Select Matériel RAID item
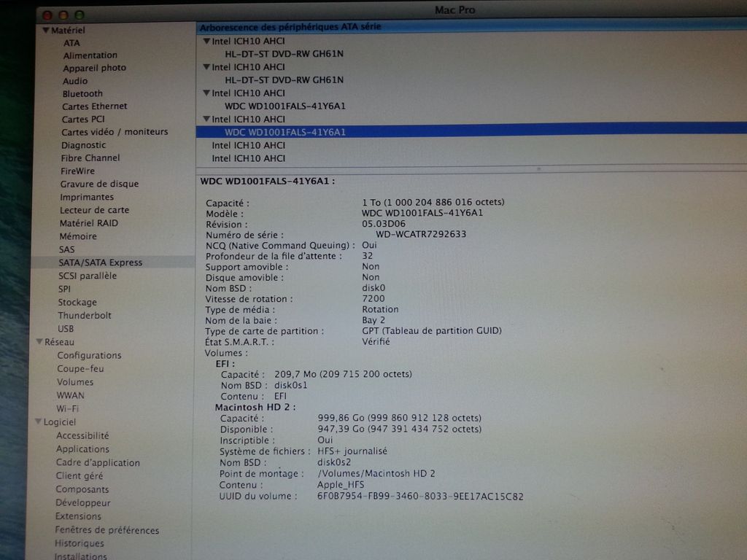Viewport: 747px width, 560px height. coord(88,223)
